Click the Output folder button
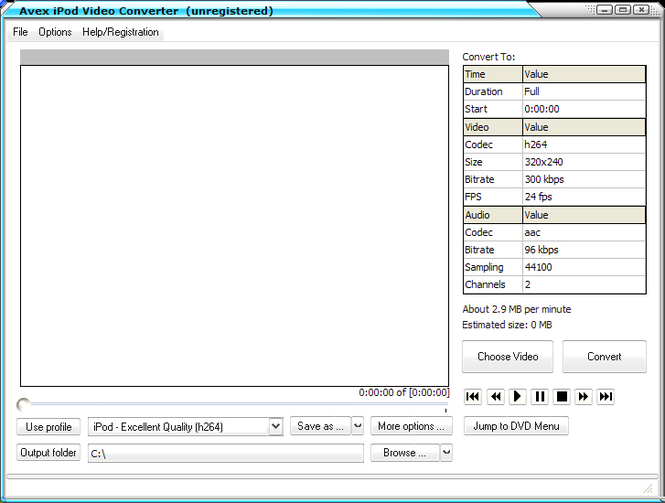Image resolution: width=665 pixels, height=503 pixels. point(48,453)
